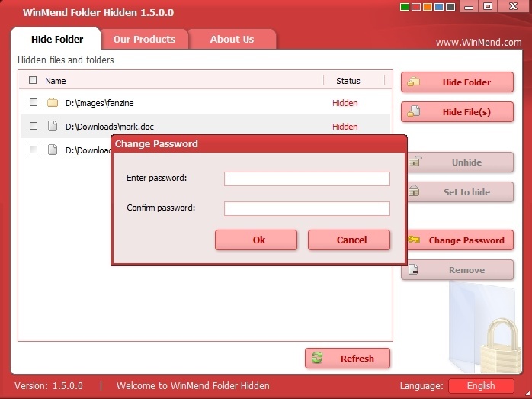
Task: Select the red color theme swatch
Action: (416, 7)
